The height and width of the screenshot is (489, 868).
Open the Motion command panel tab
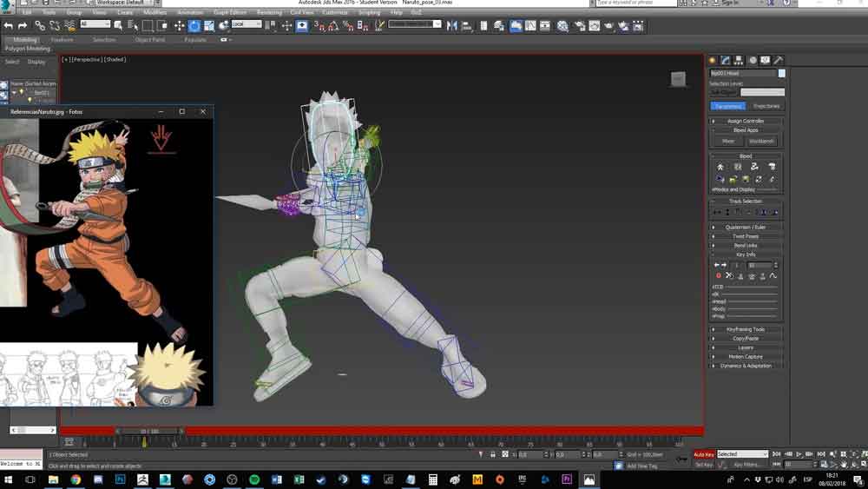point(753,60)
